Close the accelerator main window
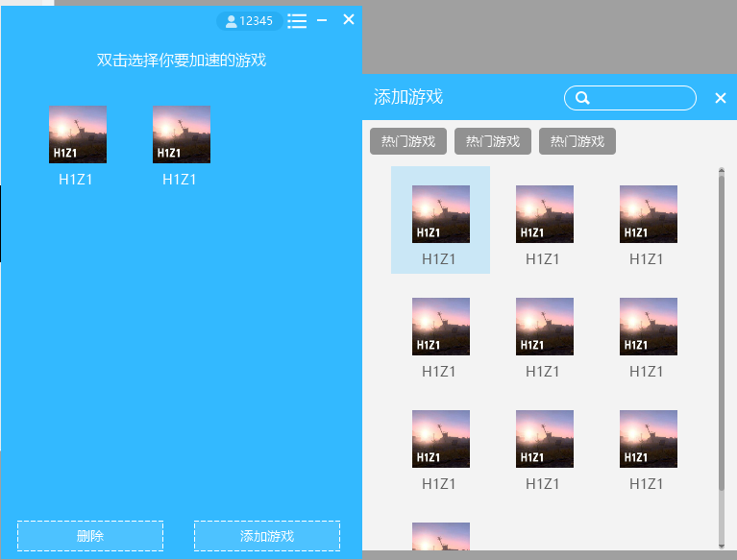Image resolution: width=737 pixels, height=560 pixels. click(x=349, y=19)
